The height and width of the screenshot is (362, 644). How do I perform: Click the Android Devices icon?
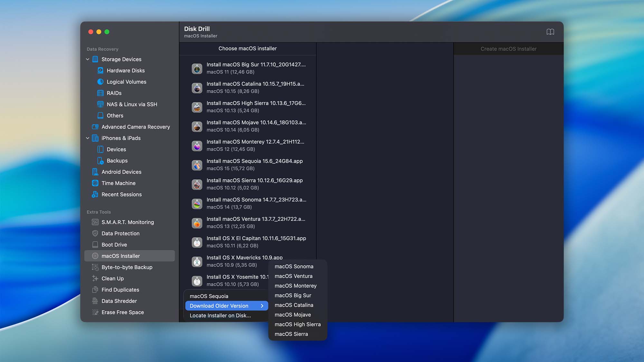95,172
